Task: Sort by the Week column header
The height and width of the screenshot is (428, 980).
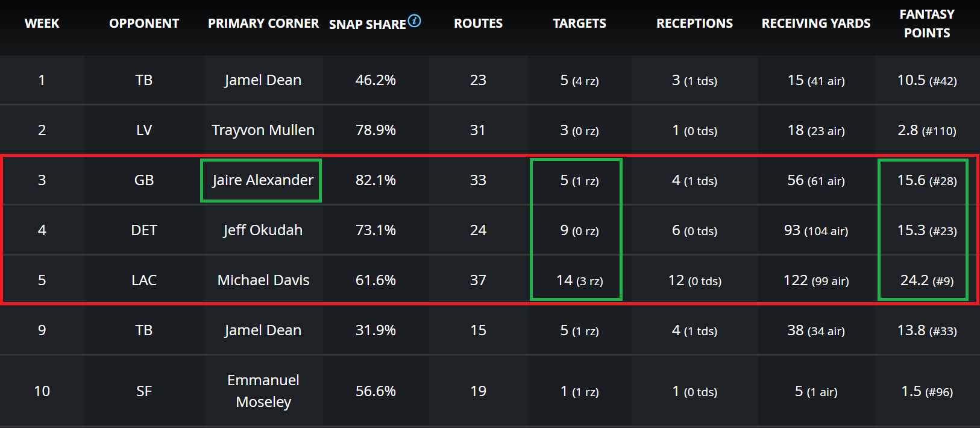Action: [42, 24]
